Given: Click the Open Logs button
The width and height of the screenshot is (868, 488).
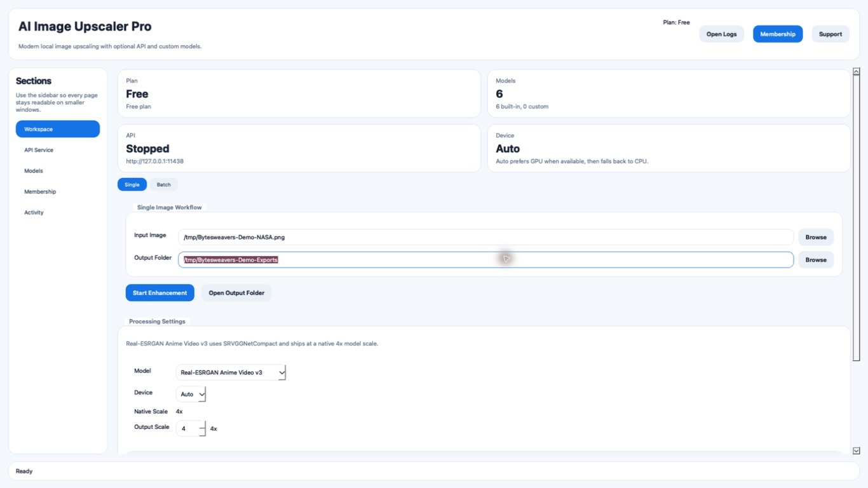Looking at the screenshot, I should pos(721,34).
